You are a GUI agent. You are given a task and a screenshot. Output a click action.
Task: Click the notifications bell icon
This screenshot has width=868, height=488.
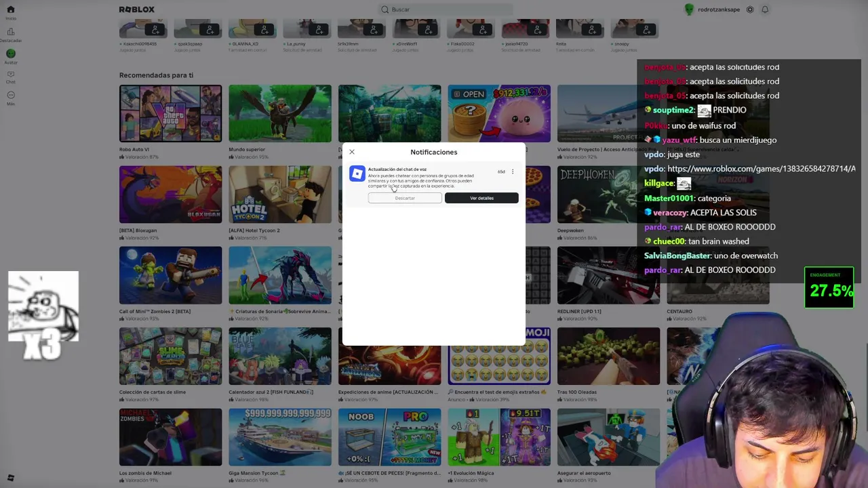765,9
